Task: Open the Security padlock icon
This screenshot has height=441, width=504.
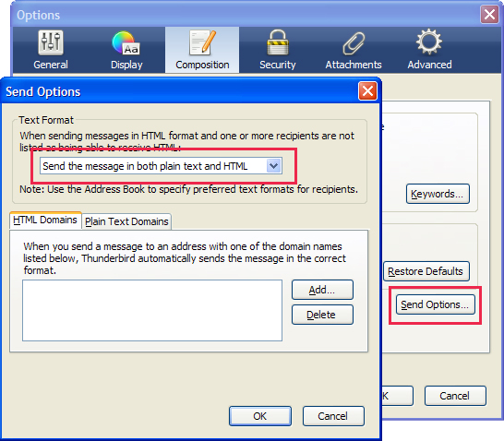Action: pyautogui.click(x=278, y=42)
